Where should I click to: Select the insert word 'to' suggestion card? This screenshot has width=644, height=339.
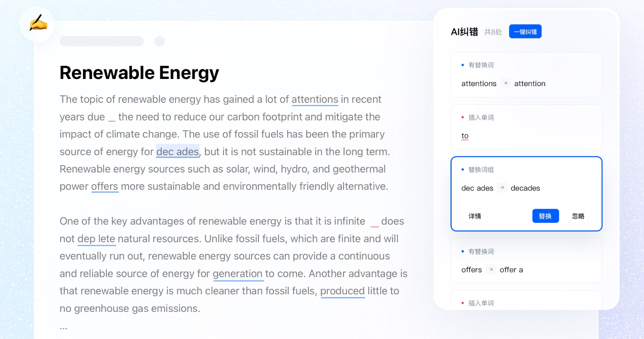[526, 127]
